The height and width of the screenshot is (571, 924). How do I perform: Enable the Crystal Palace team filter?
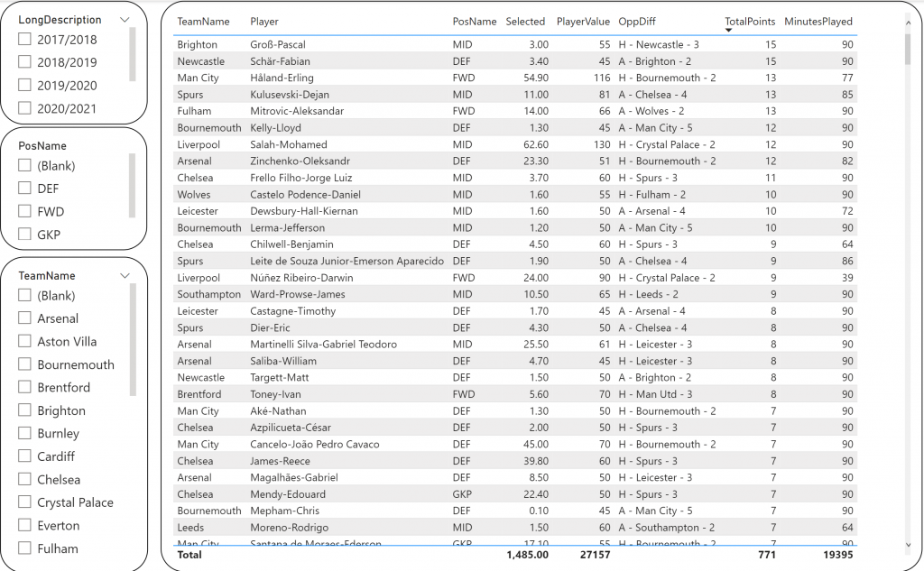pyautogui.click(x=24, y=502)
